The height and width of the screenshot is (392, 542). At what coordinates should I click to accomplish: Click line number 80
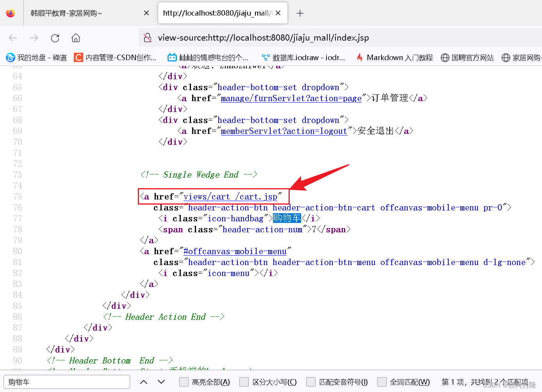(18, 251)
